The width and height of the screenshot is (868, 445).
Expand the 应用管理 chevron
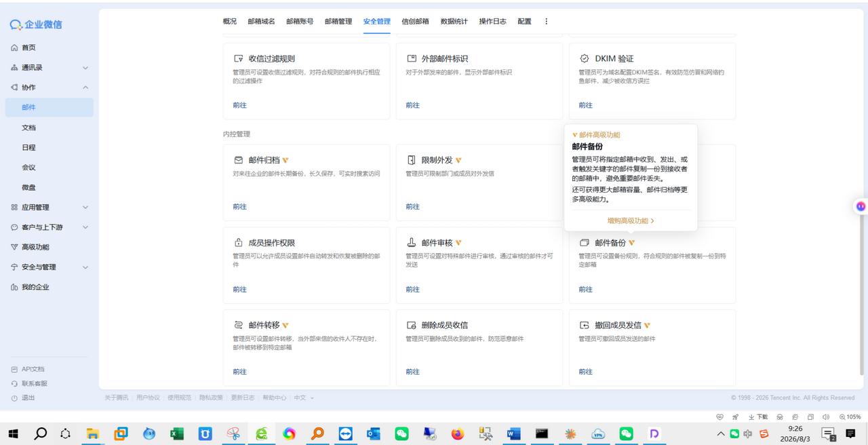tap(85, 208)
